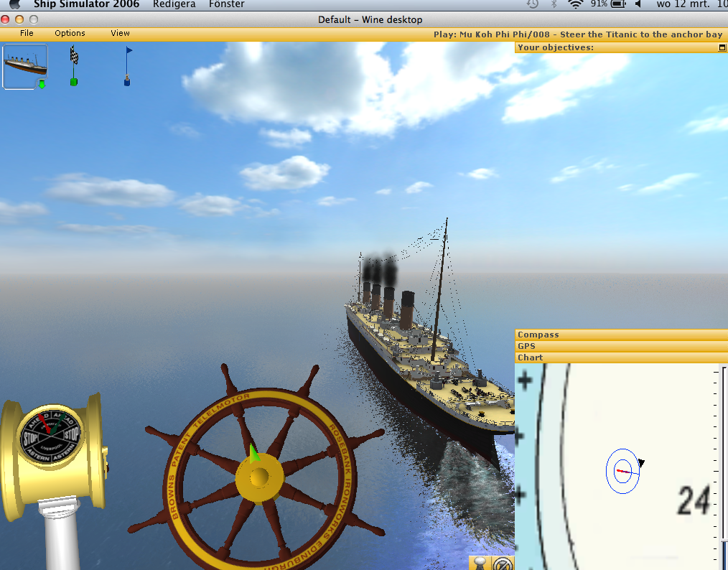The image size is (728, 570).
Task: Toggle the Your objectives panel window button
Action: (x=722, y=48)
